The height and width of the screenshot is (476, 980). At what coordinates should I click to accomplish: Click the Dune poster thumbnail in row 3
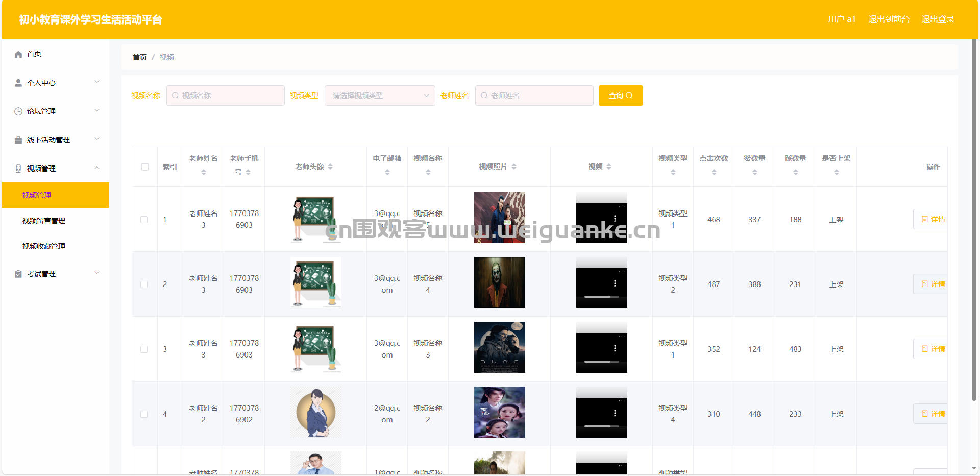pyautogui.click(x=500, y=347)
